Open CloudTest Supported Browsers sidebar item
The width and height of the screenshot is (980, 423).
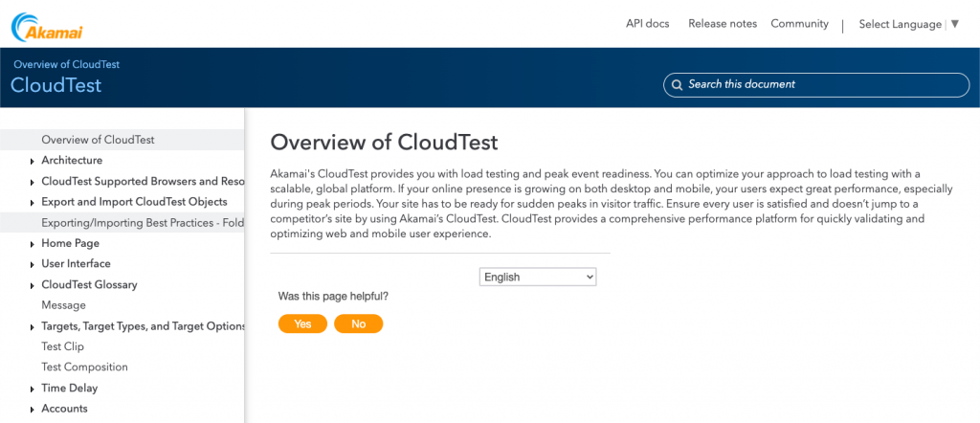(143, 181)
